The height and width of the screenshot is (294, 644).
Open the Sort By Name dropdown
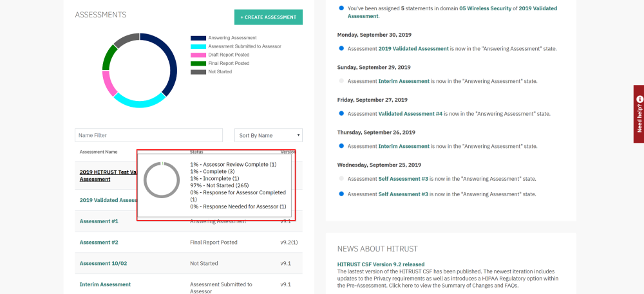pos(268,135)
